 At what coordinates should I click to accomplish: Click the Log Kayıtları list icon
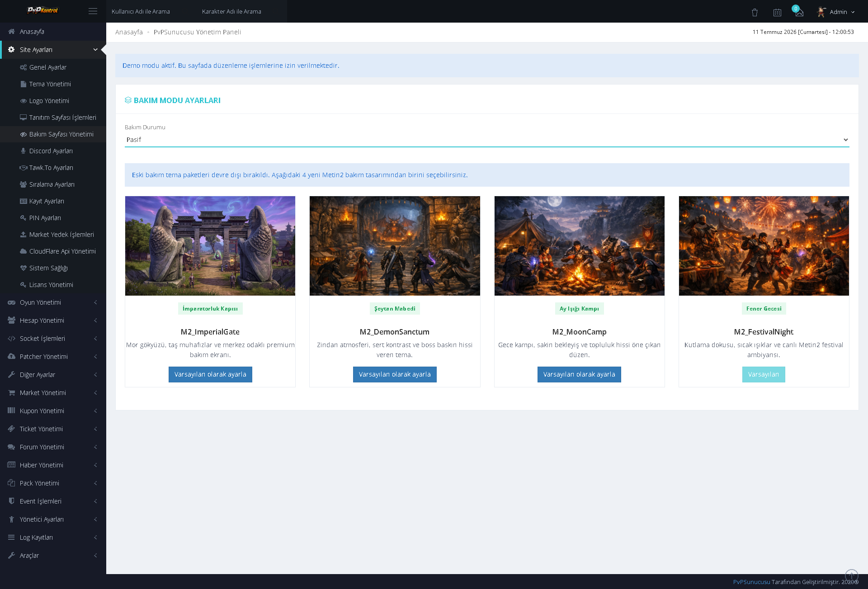(x=11, y=537)
